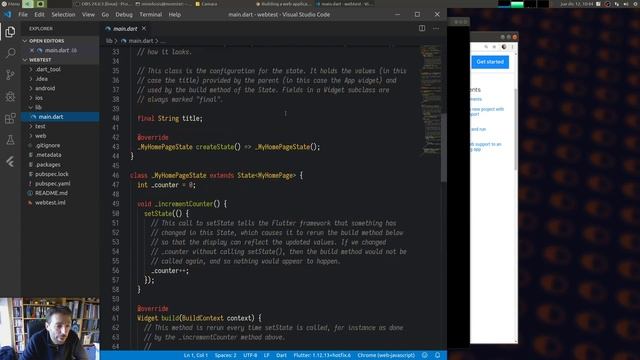The image size is (640, 360).
Task: Open .packages file in explorer
Action: tap(60, 164)
